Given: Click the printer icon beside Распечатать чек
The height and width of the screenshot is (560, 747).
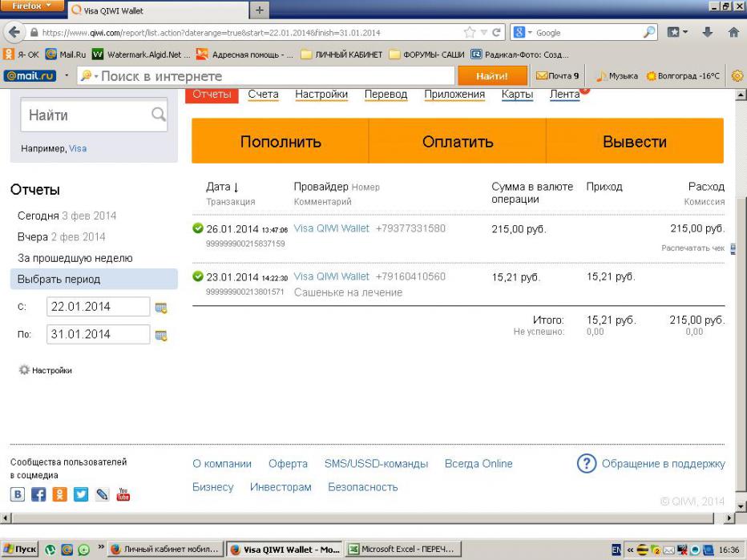Looking at the screenshot, I should [733, 248].
